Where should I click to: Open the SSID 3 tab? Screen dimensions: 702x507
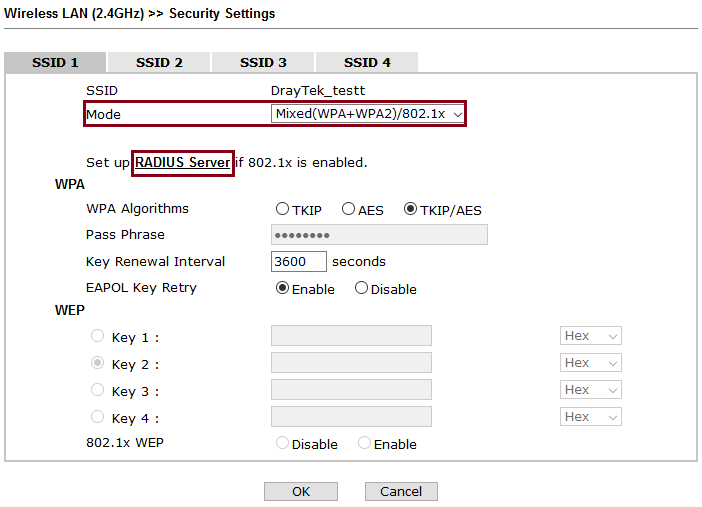pyautogui.click(x=263, y=62)
